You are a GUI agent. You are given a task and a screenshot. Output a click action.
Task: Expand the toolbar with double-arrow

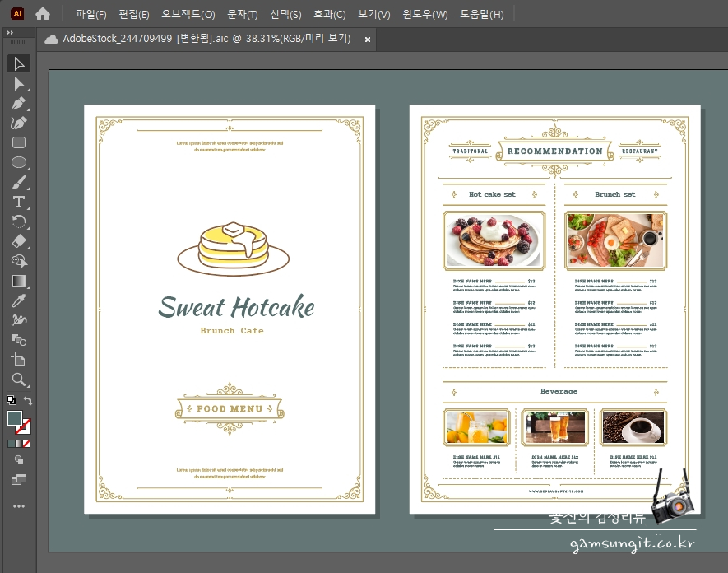10,33
